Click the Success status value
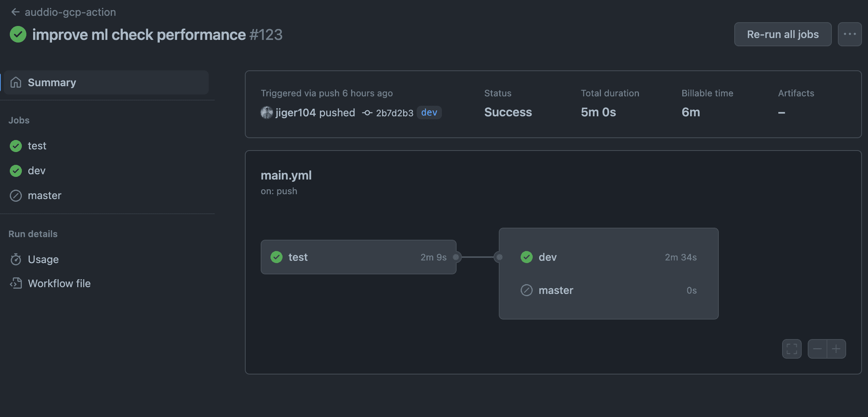Image resolution: width=868 pixels, height=417 pixels. pos(508,112)
